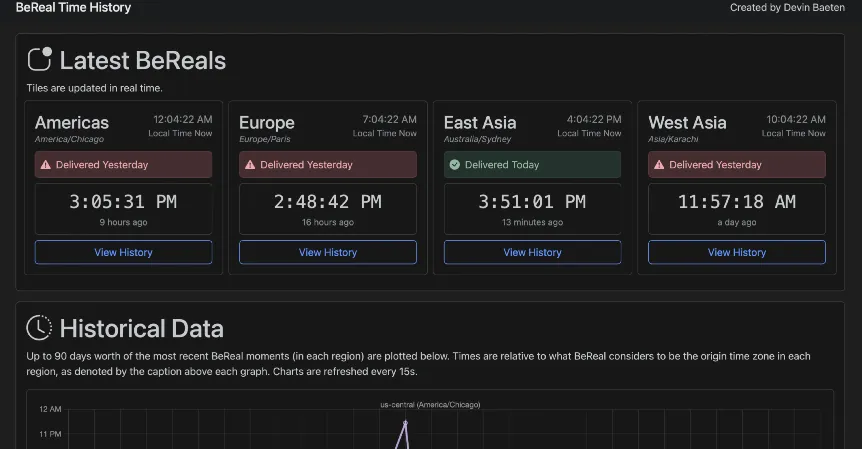The height and width of the screenshot is (449, 862).
Task: Select the Americas 3:05:31 PM time tile
Action: click(123, 209)
